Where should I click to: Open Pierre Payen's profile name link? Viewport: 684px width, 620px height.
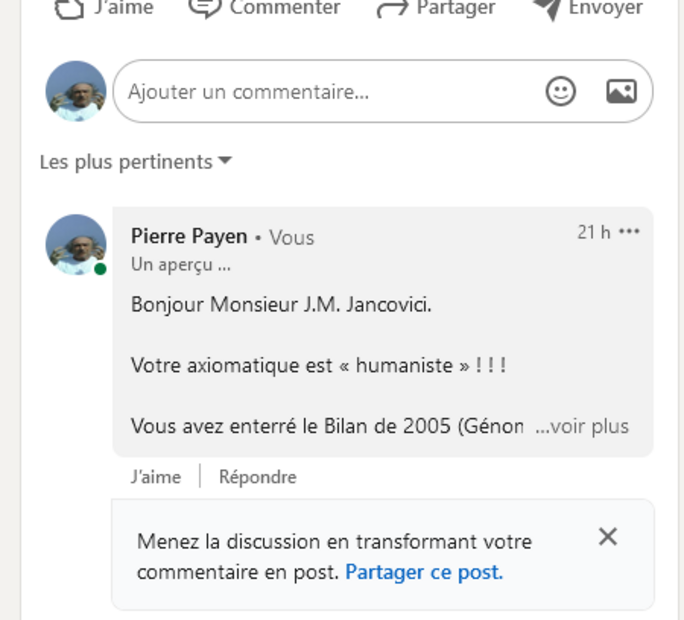(189, 236)
